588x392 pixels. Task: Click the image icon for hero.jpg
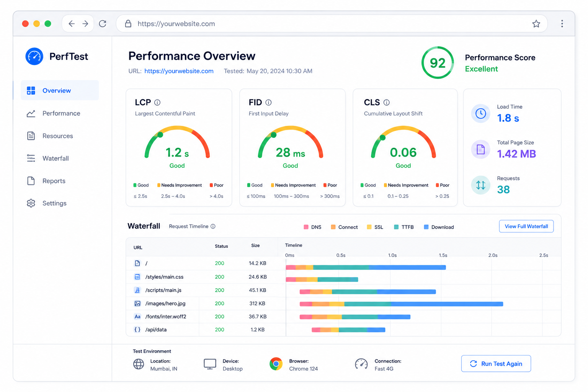[137, 304]
